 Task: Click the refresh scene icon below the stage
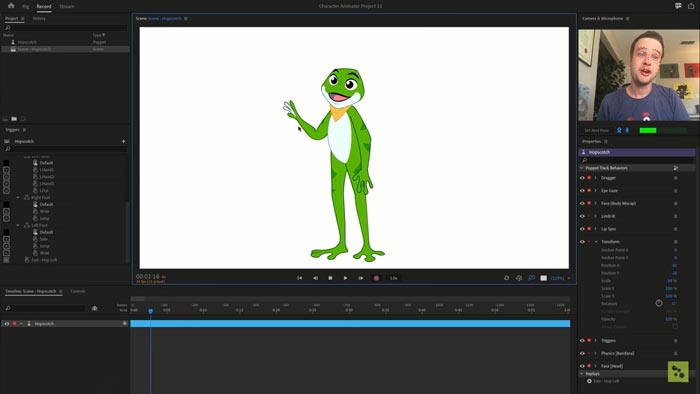point(506,278)
